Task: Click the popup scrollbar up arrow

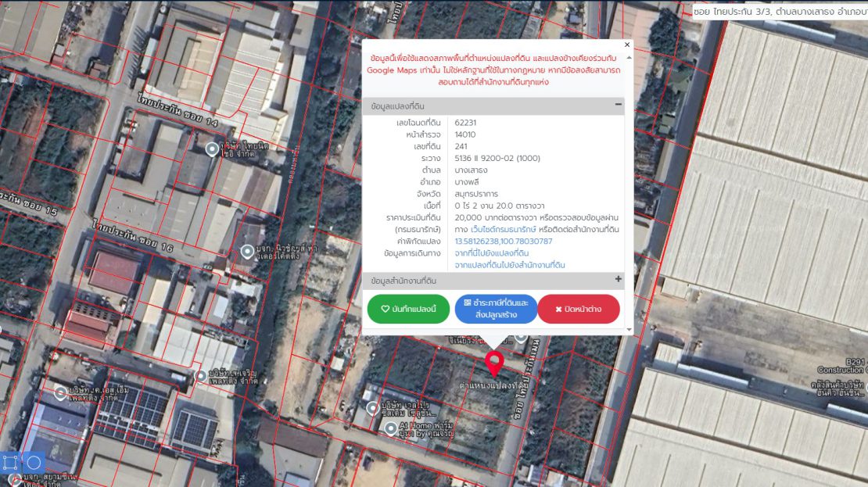Action: (x=629, y=56)
